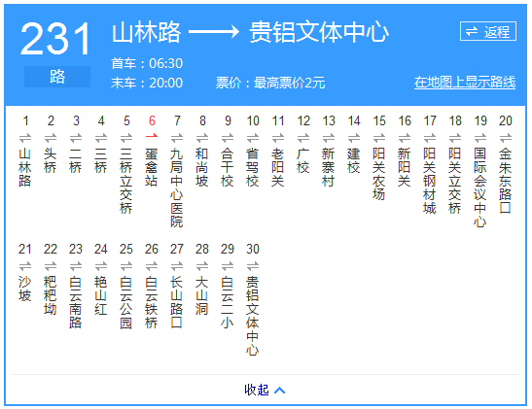This screenshot has height=409, width=532.
Task: Select stop 白云铁桥
Action: [152, 302]
